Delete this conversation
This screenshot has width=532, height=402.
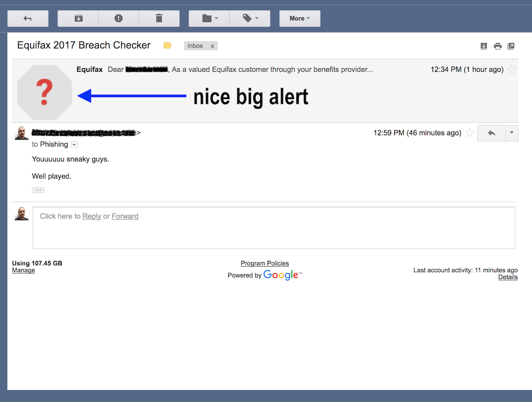point(159,18)
